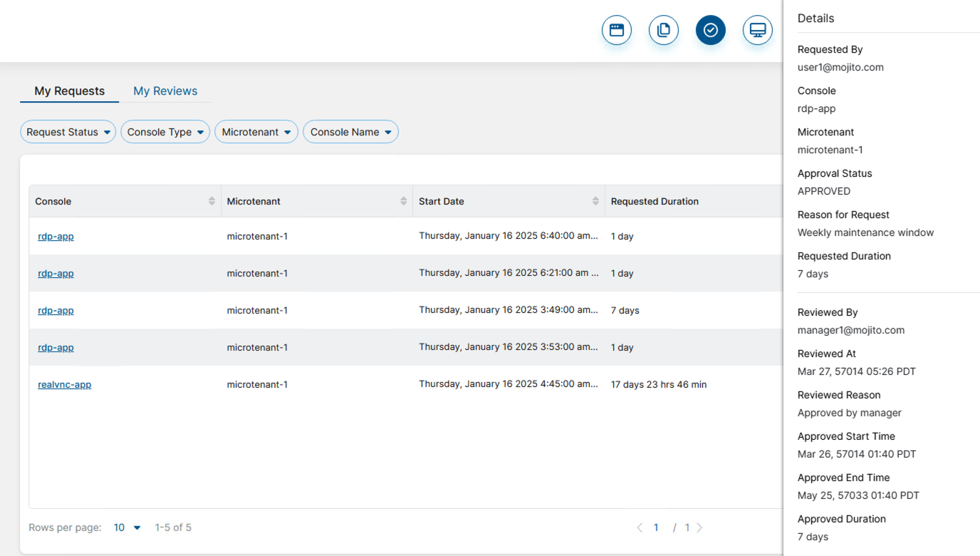Select the APPROVED status value in Details
Viewport: 980px width, 556px height.
[x=824, y=192]
